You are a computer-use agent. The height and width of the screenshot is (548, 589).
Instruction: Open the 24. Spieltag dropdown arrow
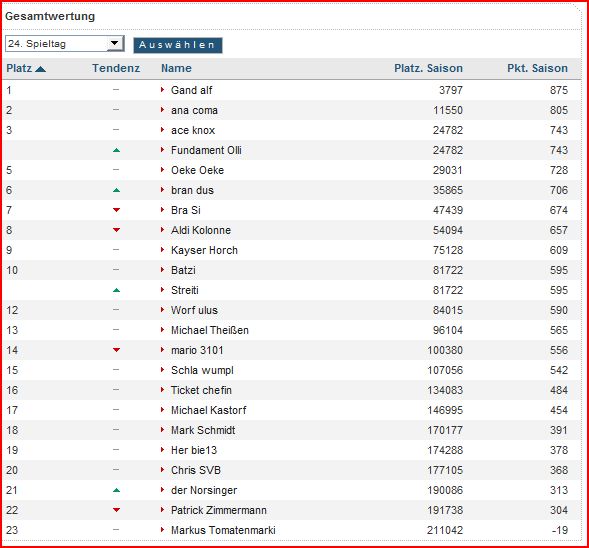click(x=115, y=43)
